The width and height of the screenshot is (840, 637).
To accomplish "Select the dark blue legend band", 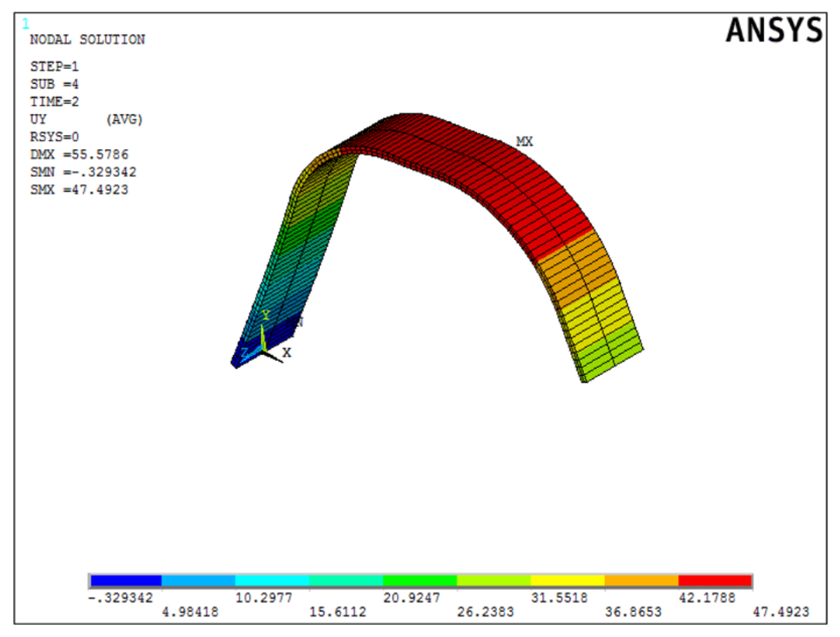I will point(126,581).
